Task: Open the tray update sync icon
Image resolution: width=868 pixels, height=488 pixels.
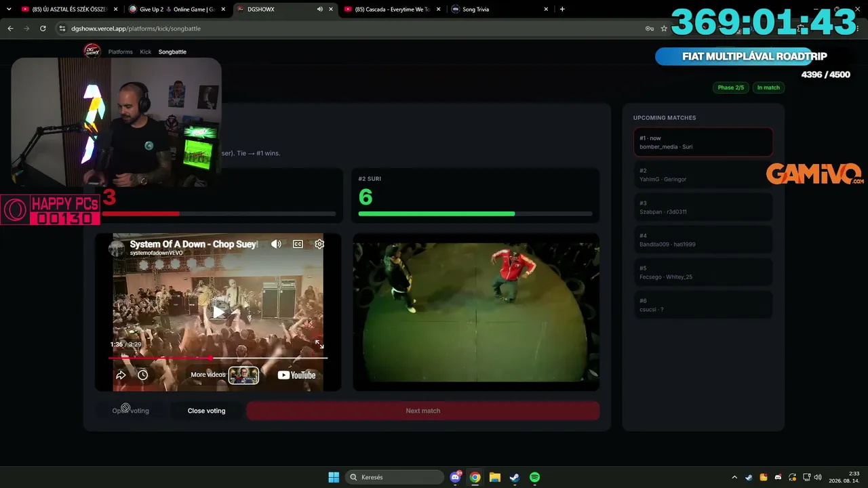Action: pos(792,477)
